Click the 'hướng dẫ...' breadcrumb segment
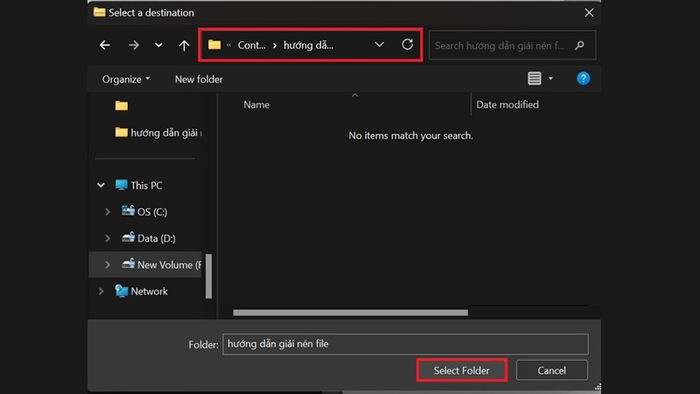The height and width of the screenshot is (394, 700). 308,45
